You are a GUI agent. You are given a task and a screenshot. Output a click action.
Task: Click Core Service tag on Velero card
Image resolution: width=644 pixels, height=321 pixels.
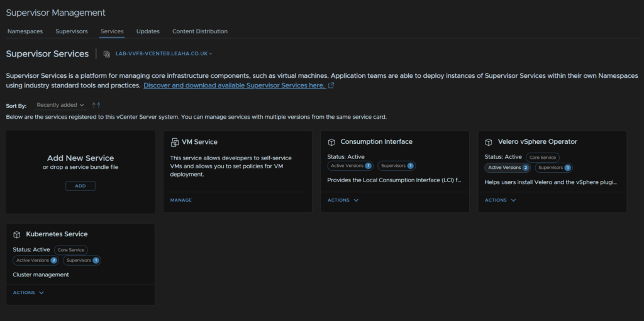pos(543,158)
